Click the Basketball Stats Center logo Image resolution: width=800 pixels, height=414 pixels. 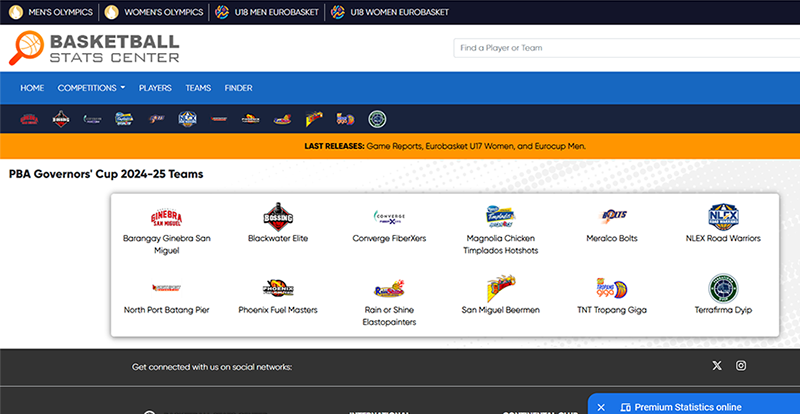(94, 48)
